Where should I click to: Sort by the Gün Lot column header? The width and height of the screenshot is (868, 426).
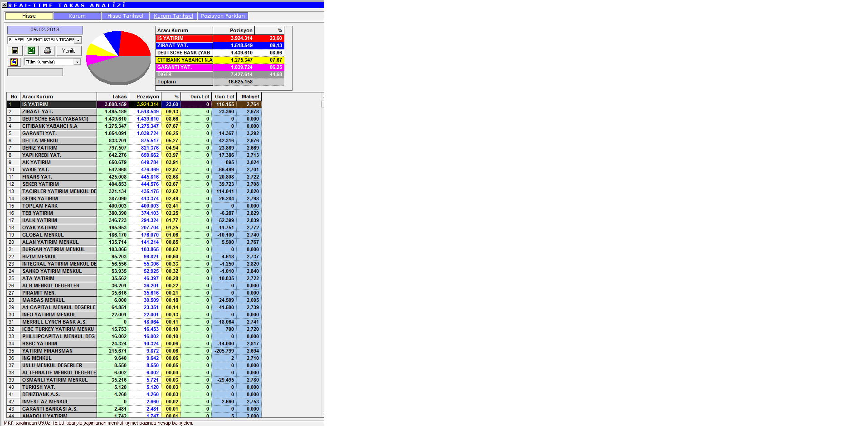tap(224, 97)
